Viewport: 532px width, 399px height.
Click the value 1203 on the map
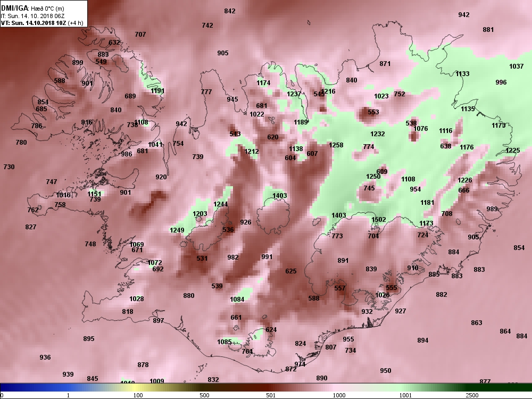pyautogui.click(x=200, y=214)
